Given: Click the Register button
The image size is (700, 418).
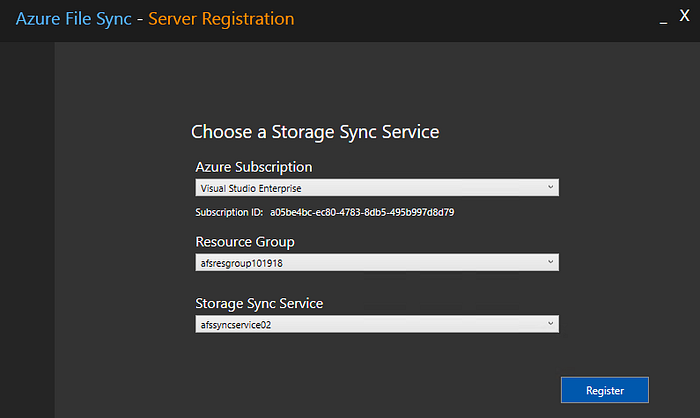Looking at the screenshot, I should (x=604, y=390).
